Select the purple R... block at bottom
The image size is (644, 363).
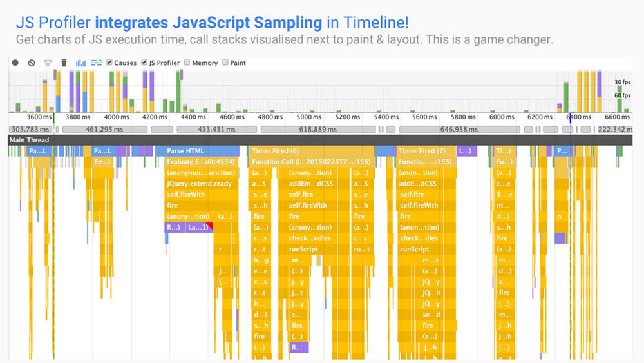point(299,348)
